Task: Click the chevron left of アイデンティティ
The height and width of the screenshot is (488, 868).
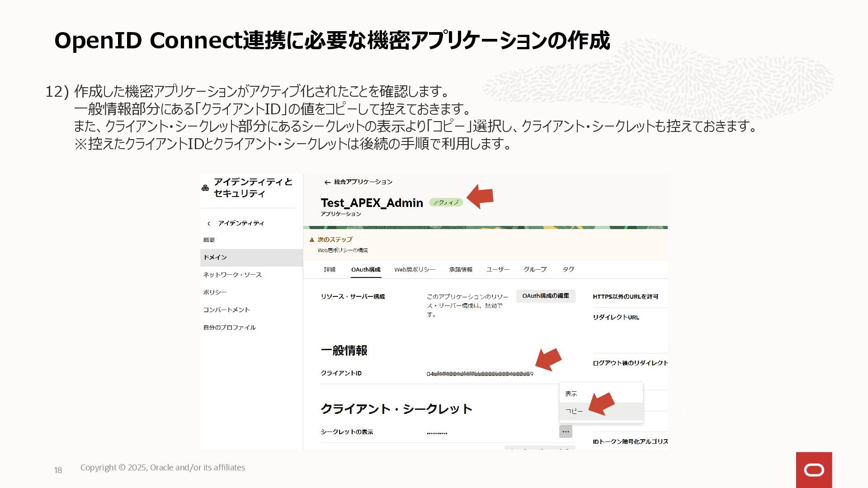Action: click(209, 224)
